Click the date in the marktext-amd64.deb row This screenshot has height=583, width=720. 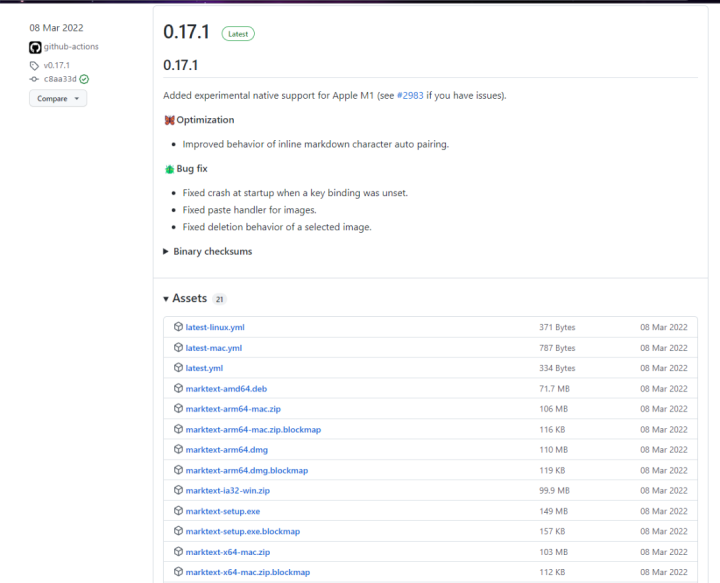[664, 389]
